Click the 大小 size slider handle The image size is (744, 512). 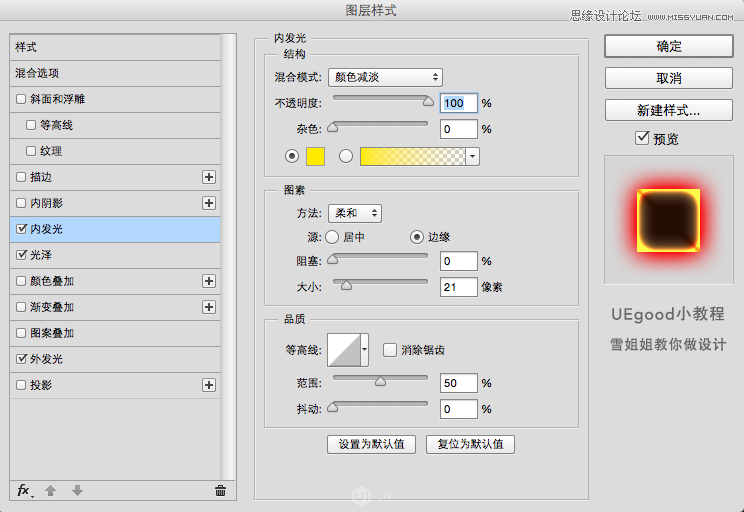346,285
